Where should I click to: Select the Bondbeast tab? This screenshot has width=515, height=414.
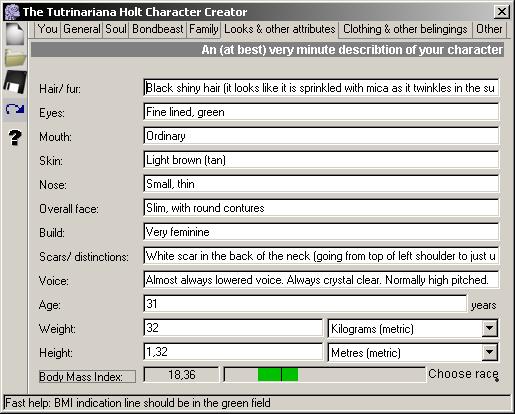pyautogui.click(x=158, y=29)
